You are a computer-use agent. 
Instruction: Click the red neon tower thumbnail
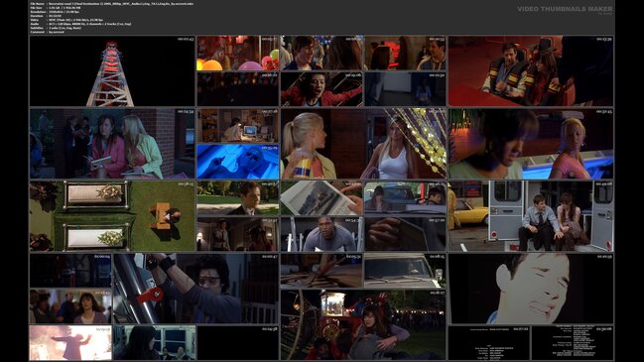(112, 71)
